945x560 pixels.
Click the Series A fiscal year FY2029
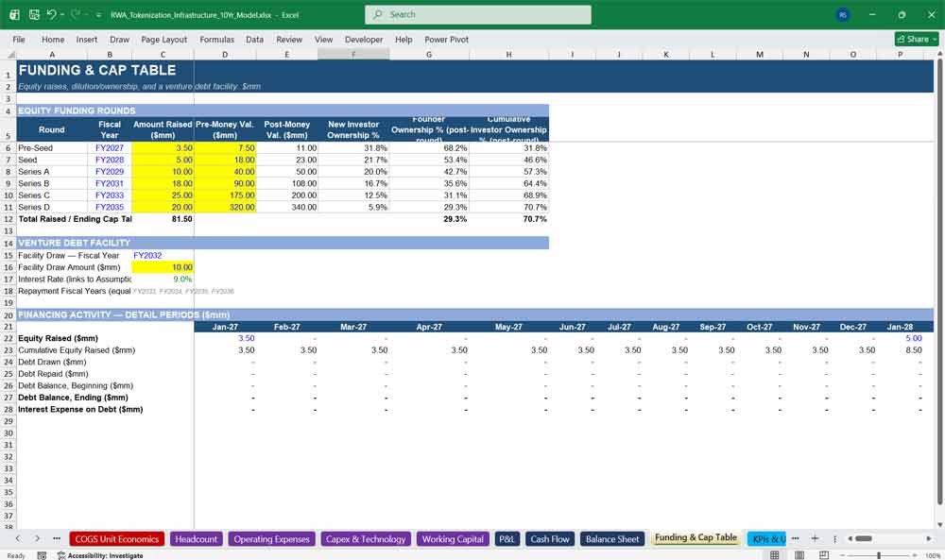(x=110, y=172)
